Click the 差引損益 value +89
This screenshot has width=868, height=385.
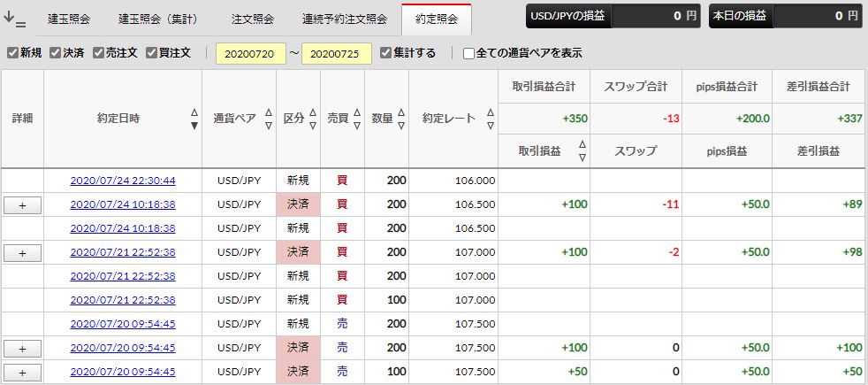pyautogui.click(x=853, y=204)
